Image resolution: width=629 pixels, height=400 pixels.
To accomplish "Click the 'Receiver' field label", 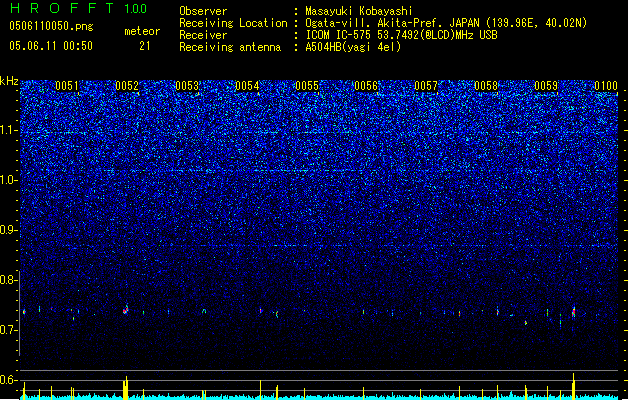I will click(x=203, y=35).
